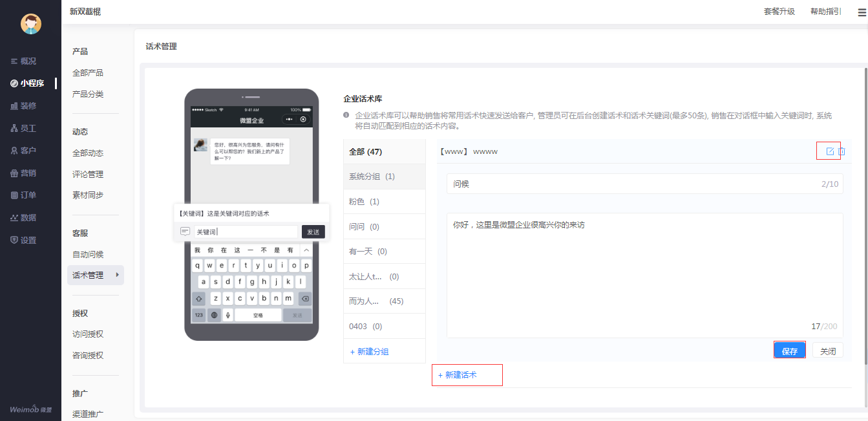Select 全部 (47) group tab
Image resolution: width=868 pixels, height=421 pixels.
tap(366, 152)
